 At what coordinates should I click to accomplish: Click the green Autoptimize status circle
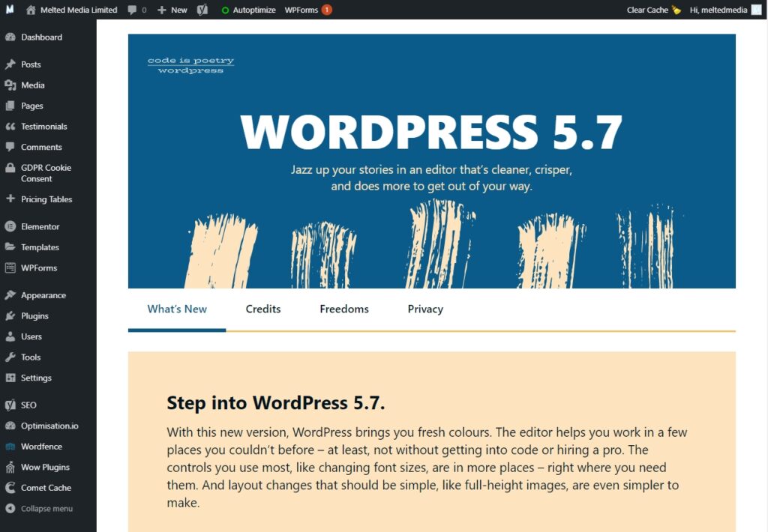(225, 10)
